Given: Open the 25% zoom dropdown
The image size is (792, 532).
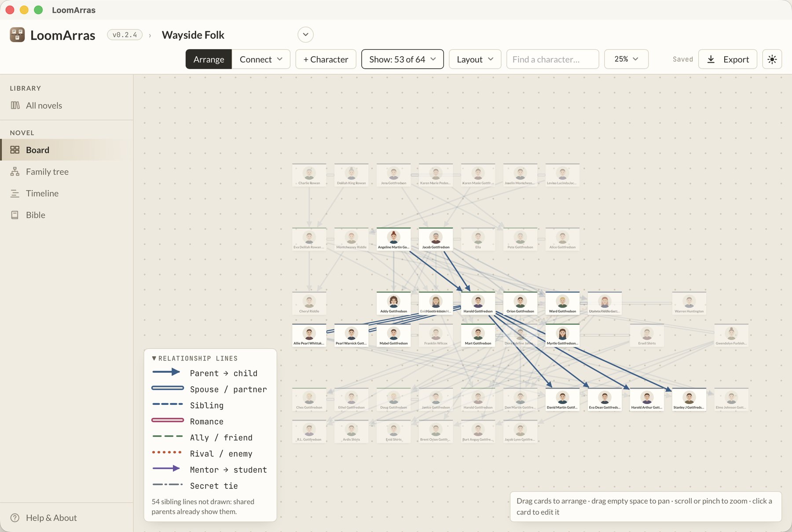Looking at the screenshot, I should coord(626,59).
